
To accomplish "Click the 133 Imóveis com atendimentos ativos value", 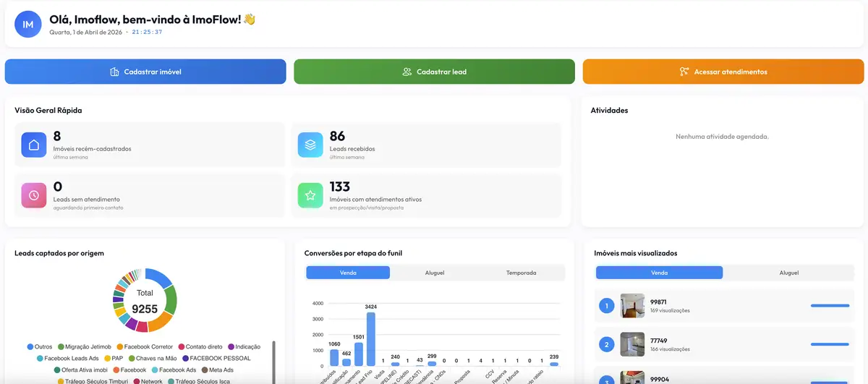I will (340, 187).
